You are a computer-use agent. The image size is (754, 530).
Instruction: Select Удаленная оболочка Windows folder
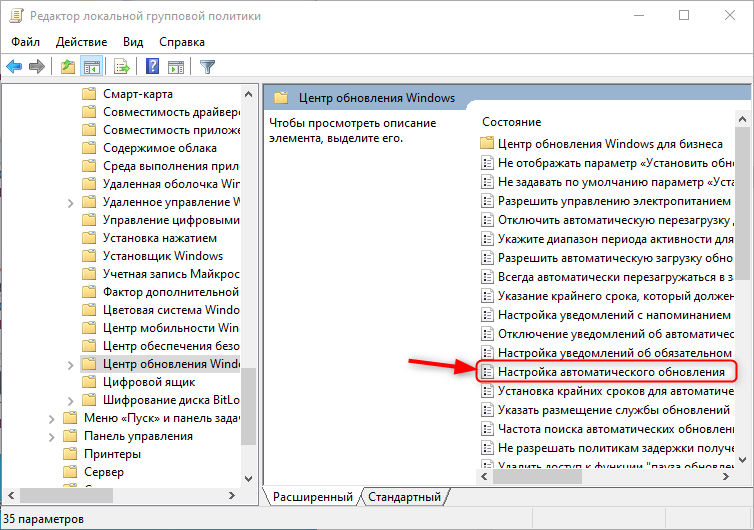tap(161, 184)
